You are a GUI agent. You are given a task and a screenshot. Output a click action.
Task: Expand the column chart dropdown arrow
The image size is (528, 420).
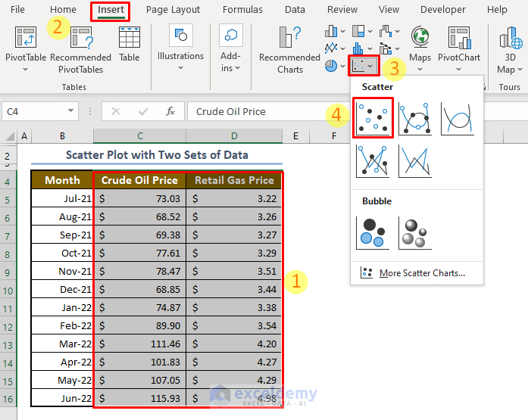tap(343, 31)
